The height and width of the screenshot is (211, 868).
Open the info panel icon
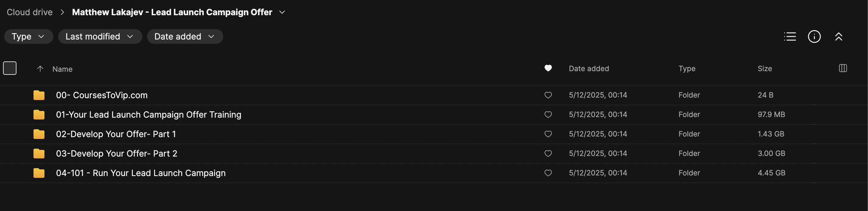(x=814, y=36)
